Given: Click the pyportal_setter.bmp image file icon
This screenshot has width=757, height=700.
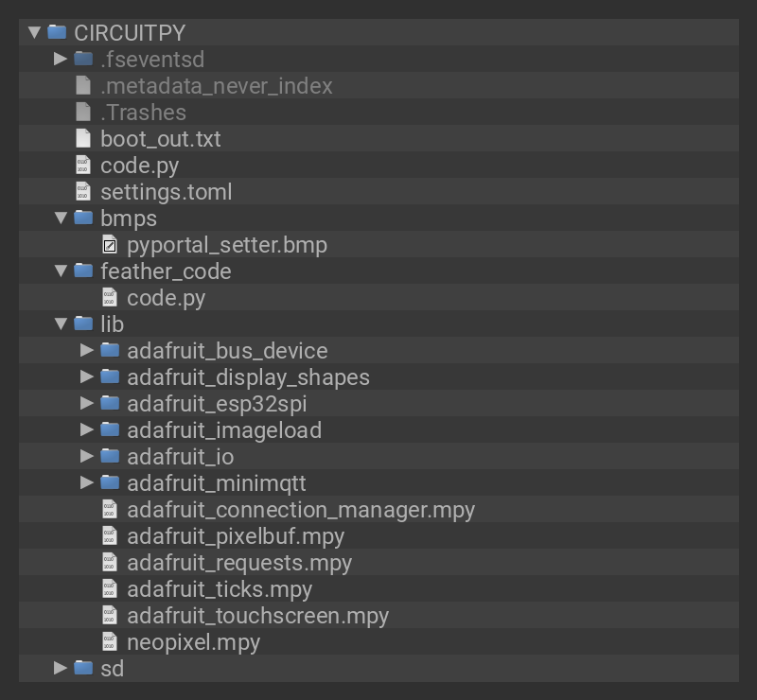Looking at the screenshot, I should coord(110,245).
